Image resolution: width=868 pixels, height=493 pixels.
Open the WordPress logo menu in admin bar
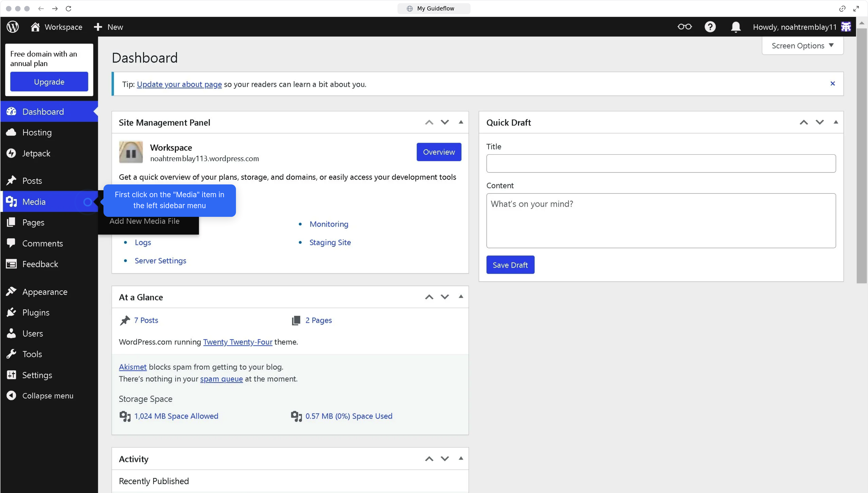12,26
